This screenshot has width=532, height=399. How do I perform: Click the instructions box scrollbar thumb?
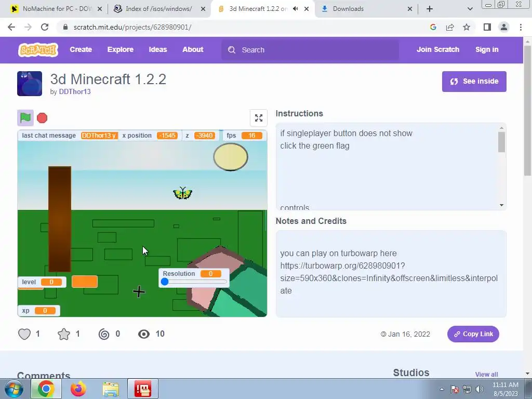click(x=501, y=142)
